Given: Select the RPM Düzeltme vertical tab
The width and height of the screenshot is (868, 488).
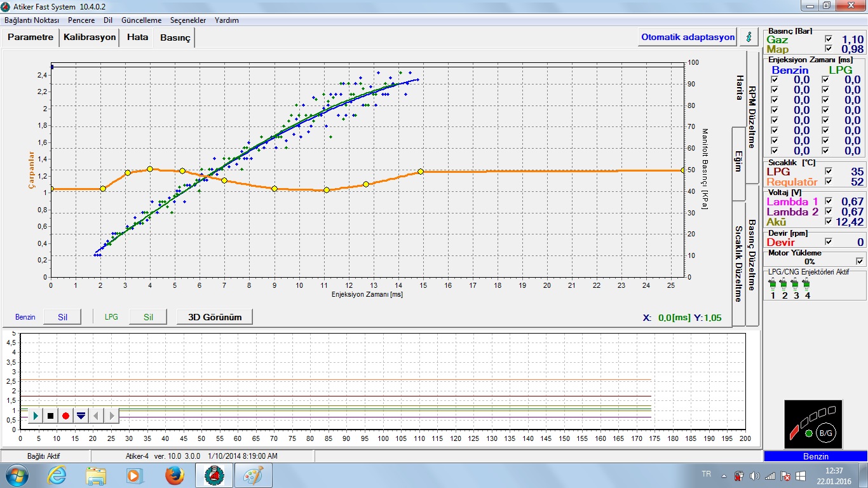Looking at the screenshot, I should click(752, 117).
